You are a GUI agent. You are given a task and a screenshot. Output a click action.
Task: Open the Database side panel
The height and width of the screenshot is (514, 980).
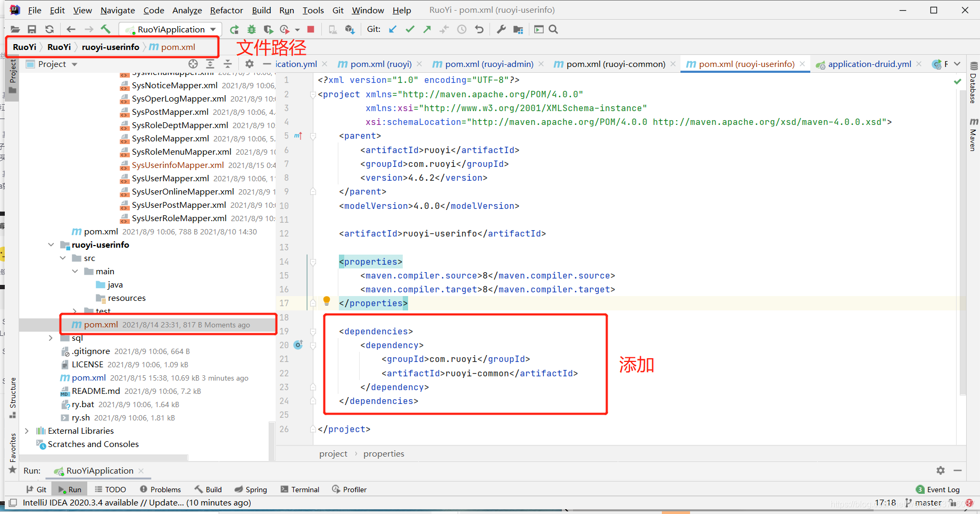[x=973, y=82]
